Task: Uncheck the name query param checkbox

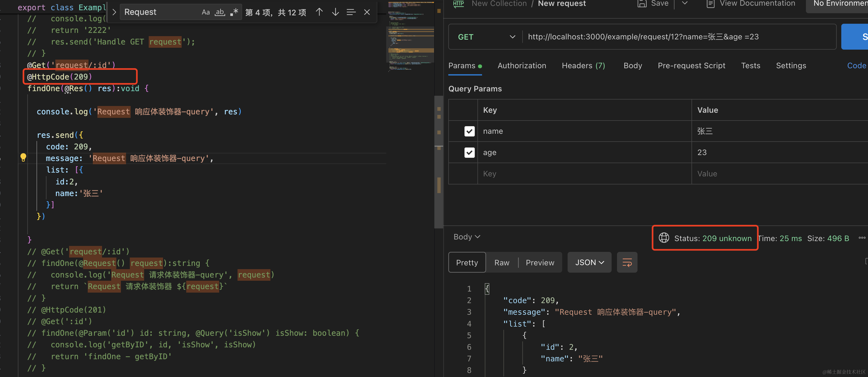Action: tap(469, 131)
